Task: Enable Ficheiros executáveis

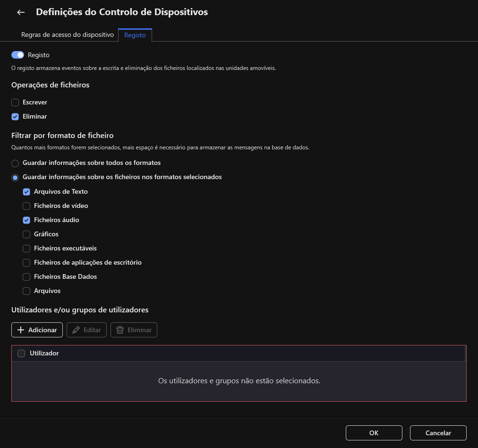Action: point(26,248)
